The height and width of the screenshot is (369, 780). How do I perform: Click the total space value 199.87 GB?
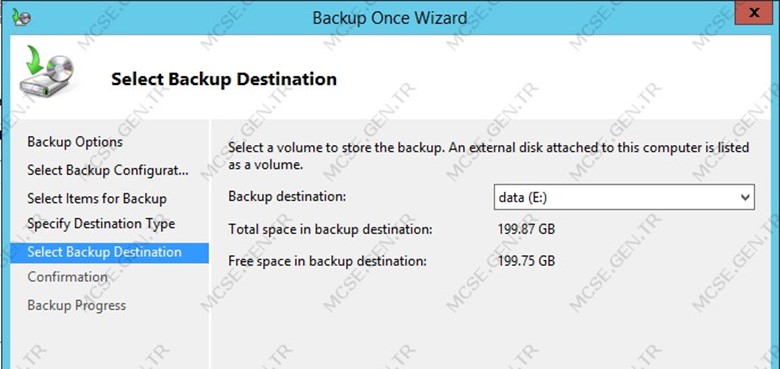click(x=526, y=230)
